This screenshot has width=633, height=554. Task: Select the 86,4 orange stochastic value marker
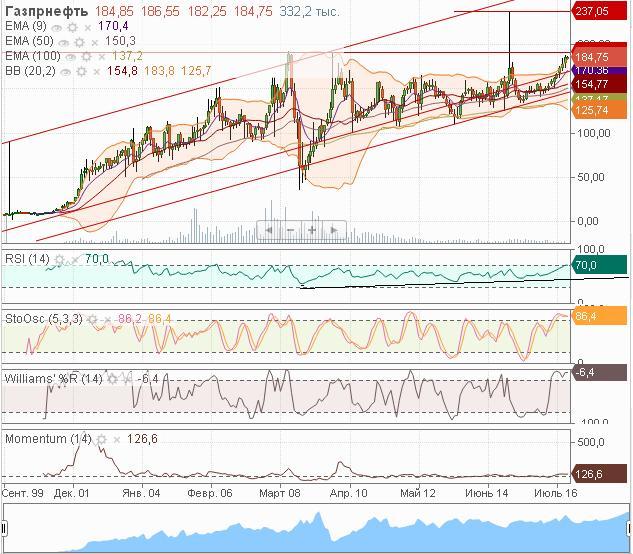[x=599, y=316]
